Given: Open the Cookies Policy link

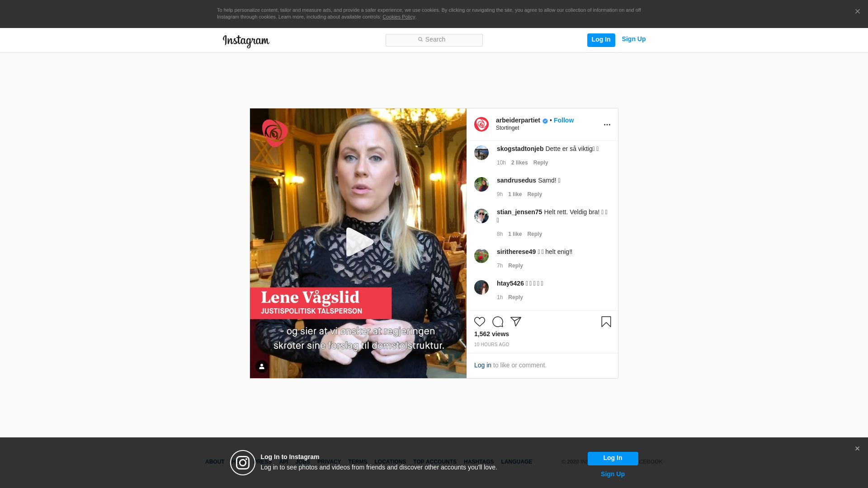Looking at the screenshot, I should tap(398, 17).
